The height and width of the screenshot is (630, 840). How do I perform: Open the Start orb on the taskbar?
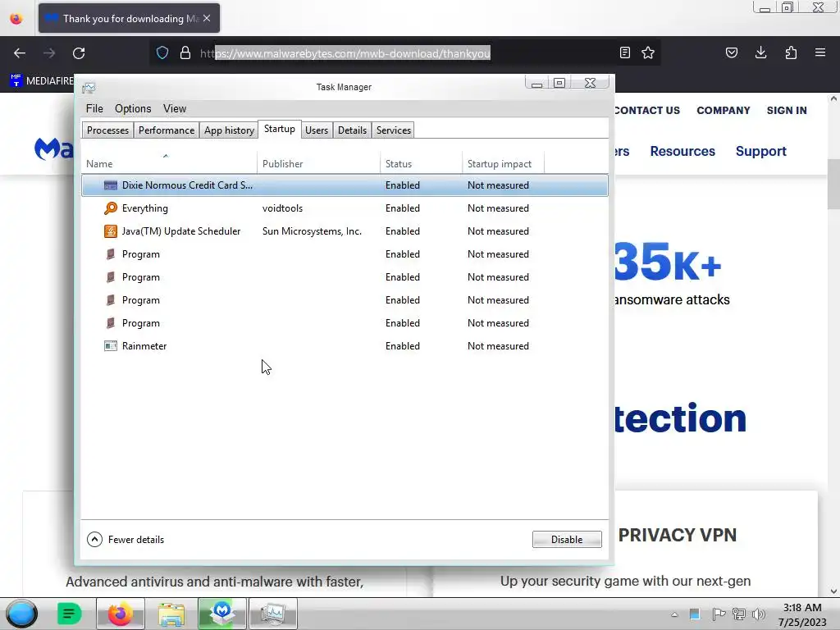[21, 614]
